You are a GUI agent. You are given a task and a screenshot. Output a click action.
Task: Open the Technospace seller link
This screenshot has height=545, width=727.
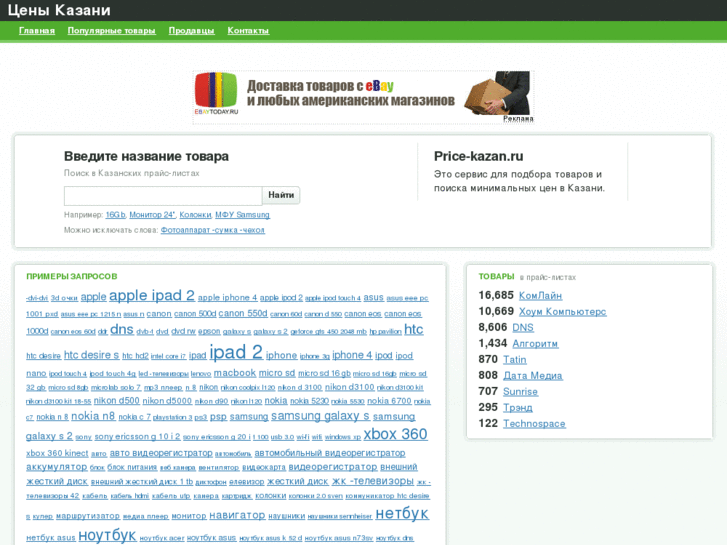coord(534,423)
